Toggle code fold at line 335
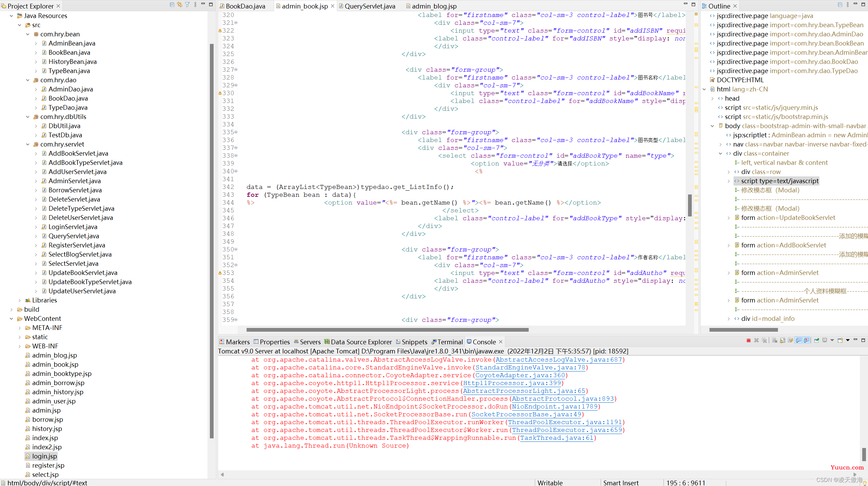The image size is (868, 486). (x=236, y=132)
